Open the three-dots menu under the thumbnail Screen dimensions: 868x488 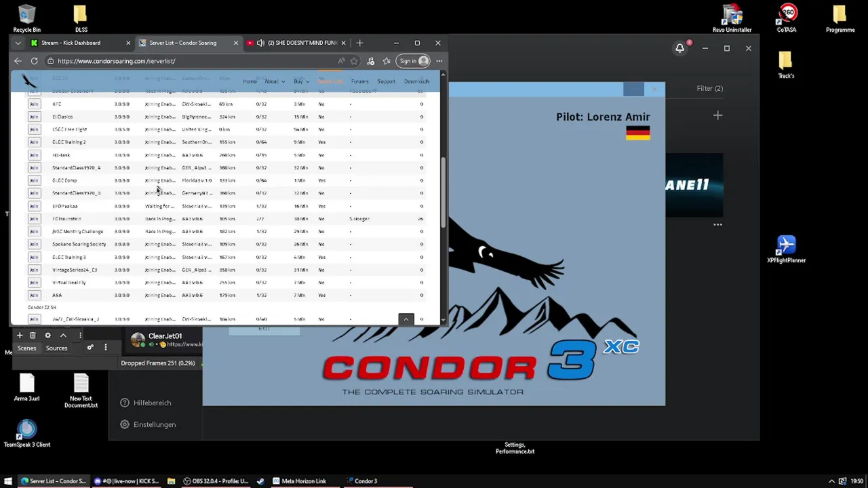[717, 224]
